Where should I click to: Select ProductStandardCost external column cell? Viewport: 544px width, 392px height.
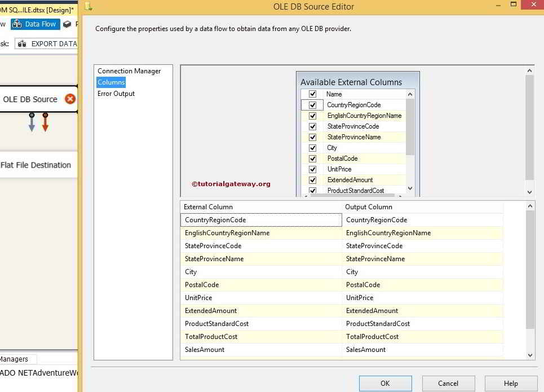tap(261, 324)
